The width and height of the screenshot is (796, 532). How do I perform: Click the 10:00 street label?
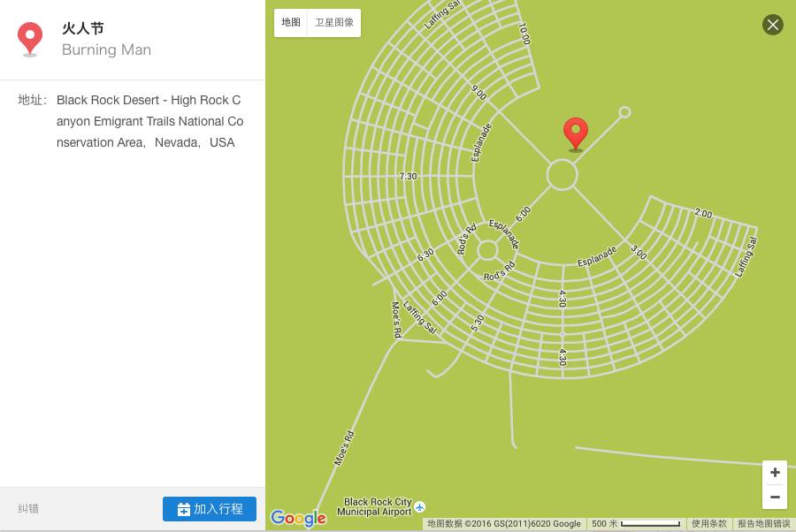click(x=524, y=34)
